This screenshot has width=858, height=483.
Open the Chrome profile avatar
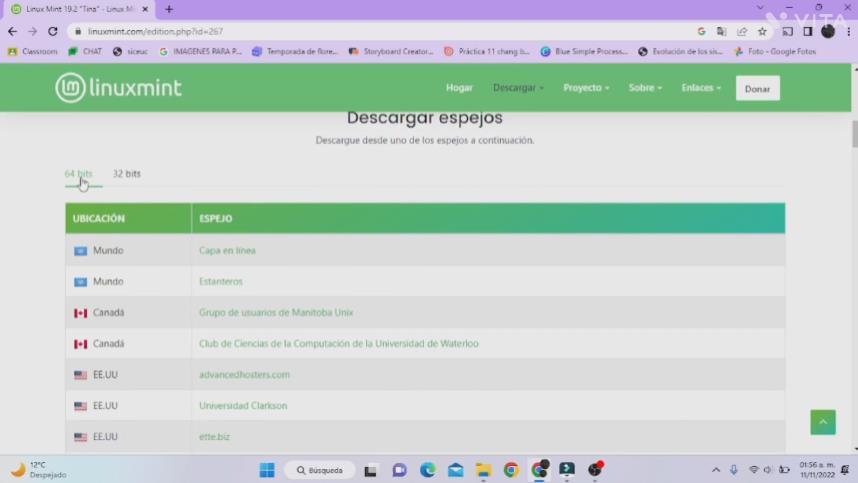(828, 32)
